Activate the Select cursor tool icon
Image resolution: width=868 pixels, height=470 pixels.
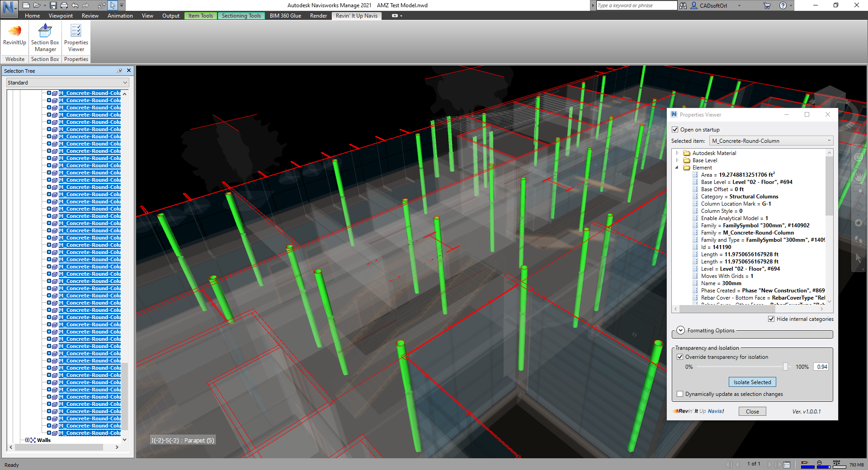coord(113,5)
